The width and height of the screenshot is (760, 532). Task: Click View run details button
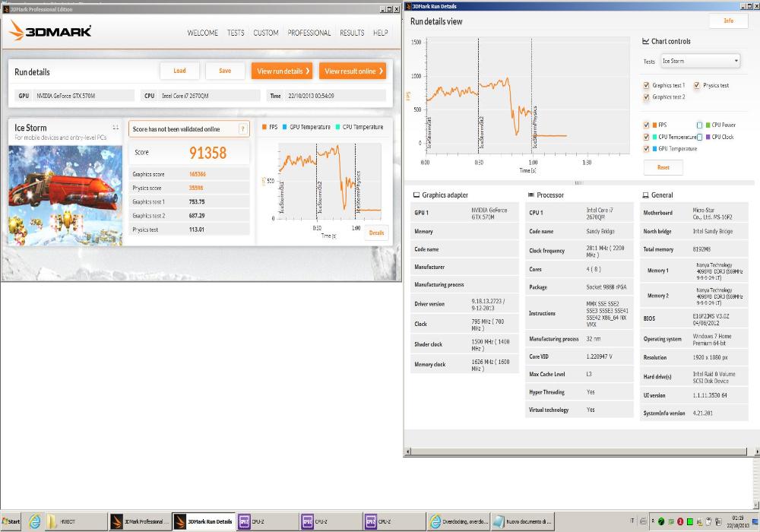tap(282, 71)
